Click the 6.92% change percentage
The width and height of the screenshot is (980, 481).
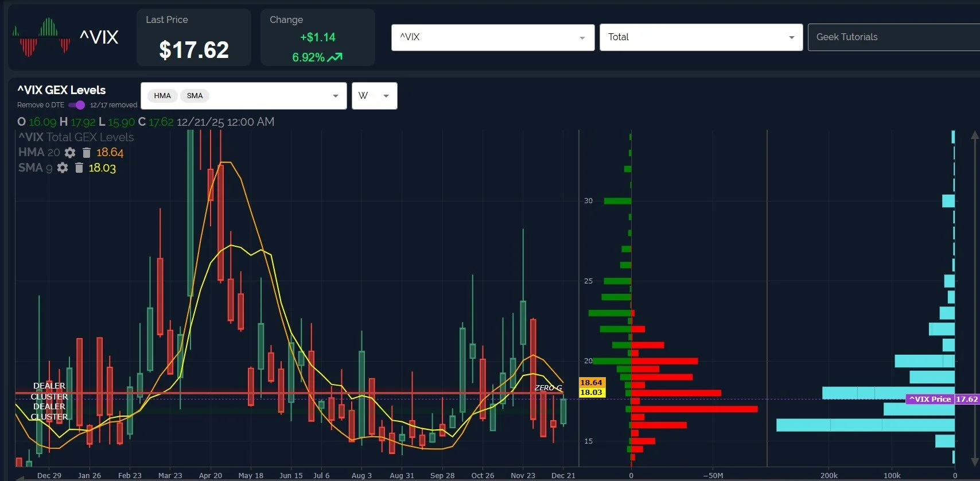point(308,57)
